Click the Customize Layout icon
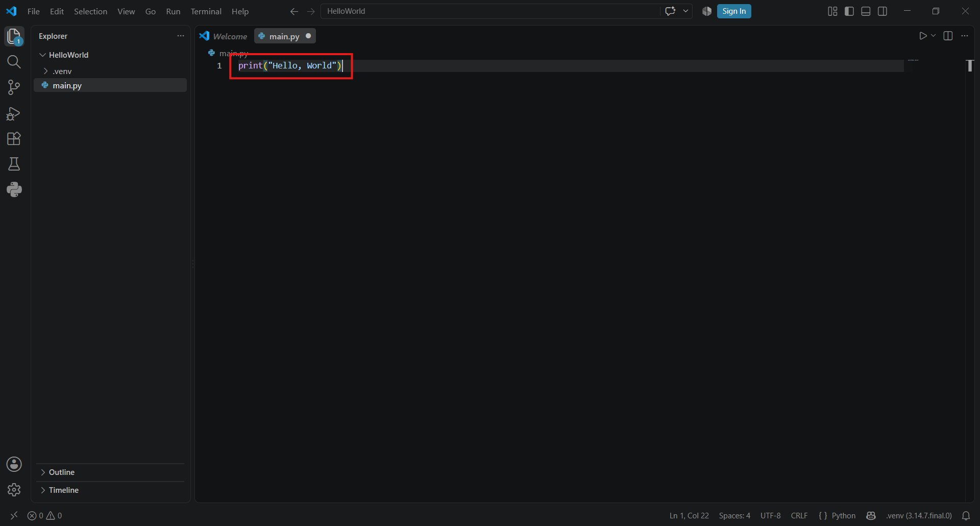Image resolution: width=980 pixels, height=526 pixels. click(x=832, y=11)
